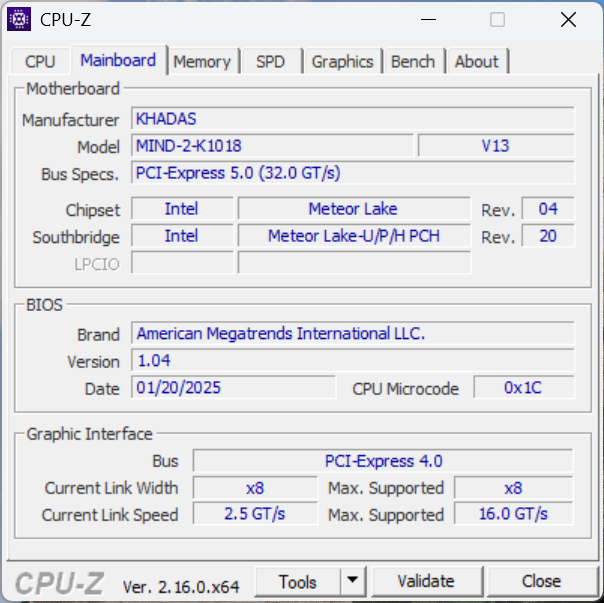604x603 pixels.
Task: Select the Bus Specs PCI-Express 5.0 field
Action: 352,173
